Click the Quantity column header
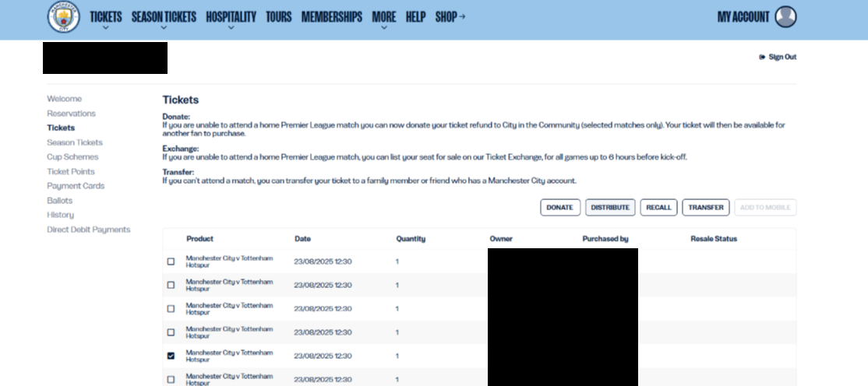868x386 pixels. pyautogui.click(x=411, y=239)
